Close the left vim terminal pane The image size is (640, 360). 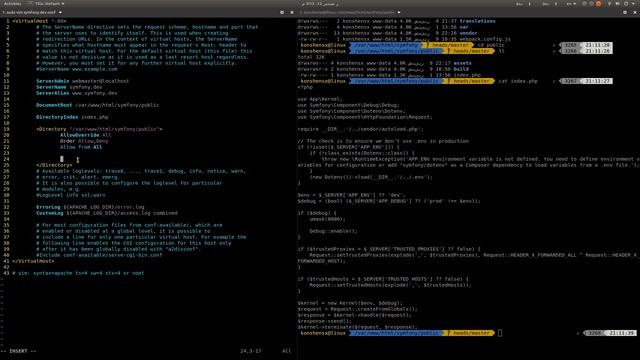click(x=291, y=13)
